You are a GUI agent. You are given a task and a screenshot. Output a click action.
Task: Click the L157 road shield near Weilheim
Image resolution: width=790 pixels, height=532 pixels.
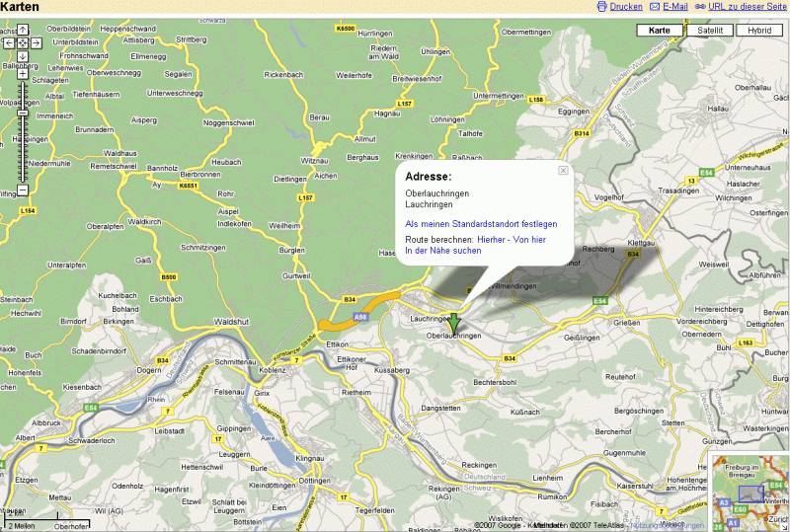point(305,198)
